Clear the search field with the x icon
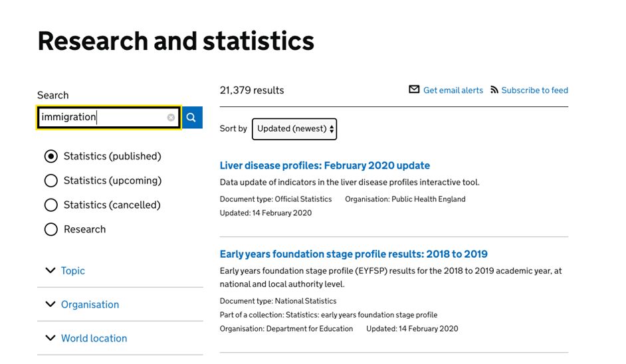The height and width of the screenshot is (364, 626). click(x=171, y=118)
